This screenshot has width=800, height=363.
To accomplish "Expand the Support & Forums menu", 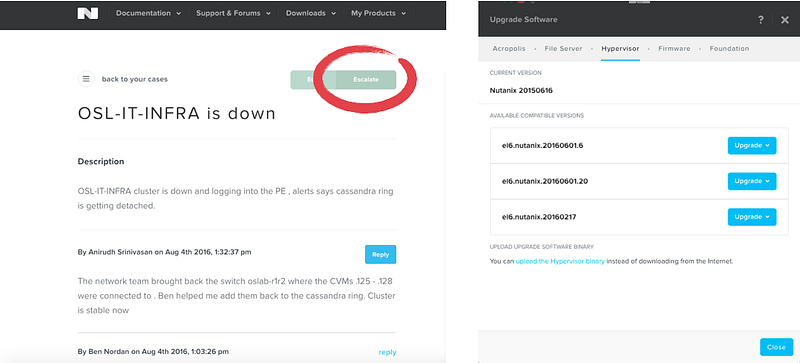I will pyautogui.click(x=233, y=13).
